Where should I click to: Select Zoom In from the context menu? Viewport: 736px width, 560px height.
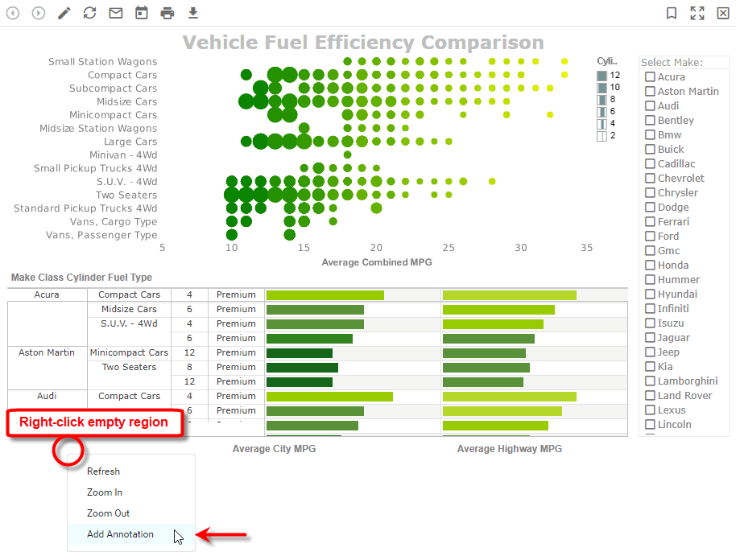click(104, 492)
